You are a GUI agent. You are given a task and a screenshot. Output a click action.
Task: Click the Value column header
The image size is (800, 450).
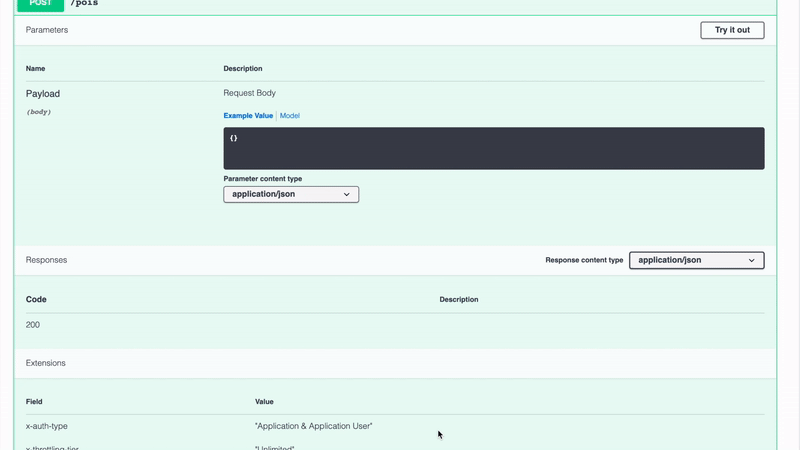(x=264, y=402)
